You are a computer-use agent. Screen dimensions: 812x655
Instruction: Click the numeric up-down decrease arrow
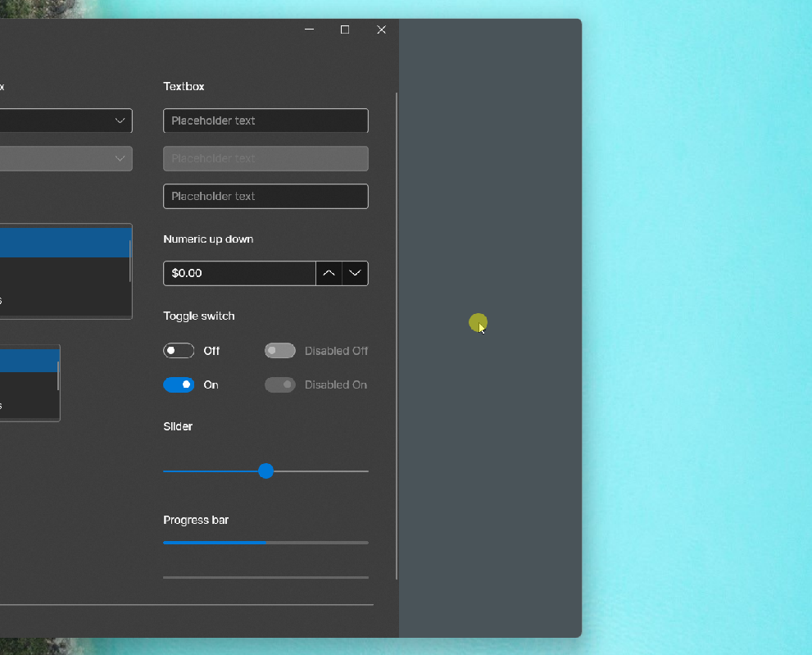click(x=355, y=273)
